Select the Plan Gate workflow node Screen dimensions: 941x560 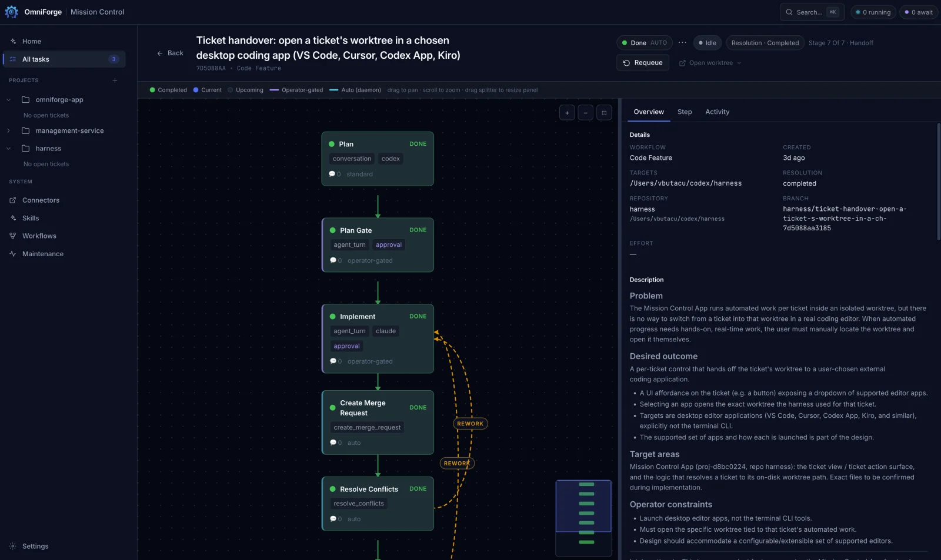(378, 245)
